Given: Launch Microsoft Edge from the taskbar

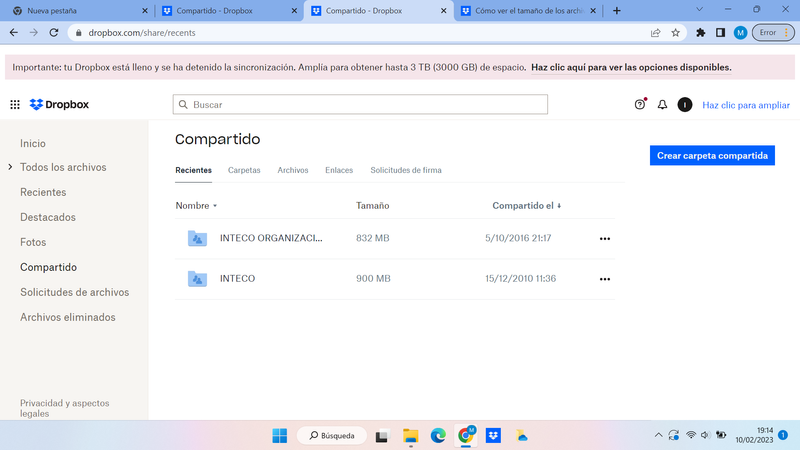Looking at the screenshot, I should 438,436.
